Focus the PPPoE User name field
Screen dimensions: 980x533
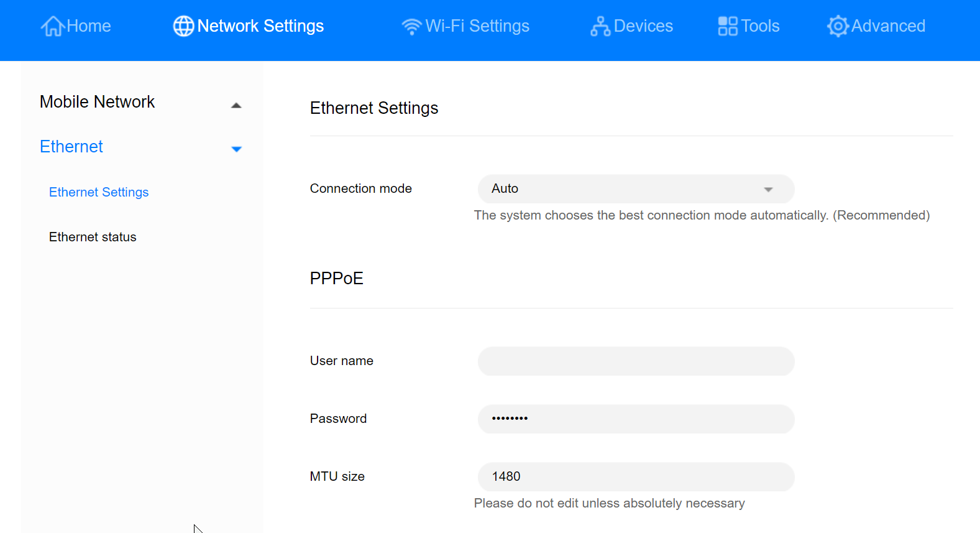[x=636, y=361]
